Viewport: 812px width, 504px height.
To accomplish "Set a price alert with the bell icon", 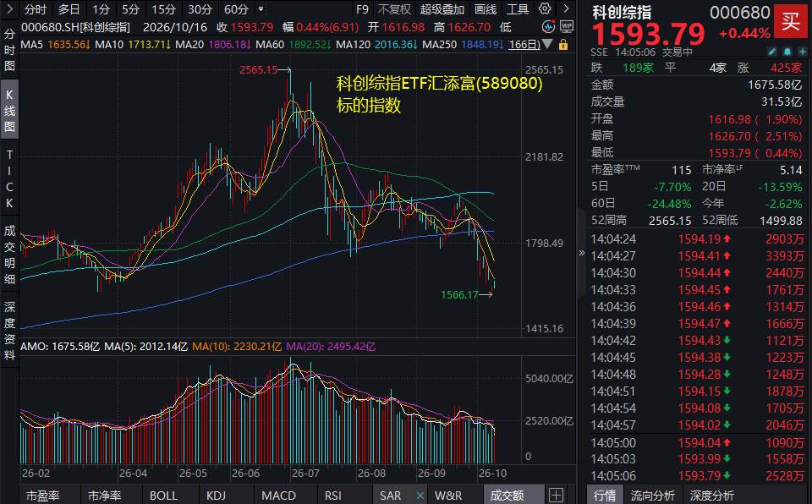I will (x=787, y=52).
